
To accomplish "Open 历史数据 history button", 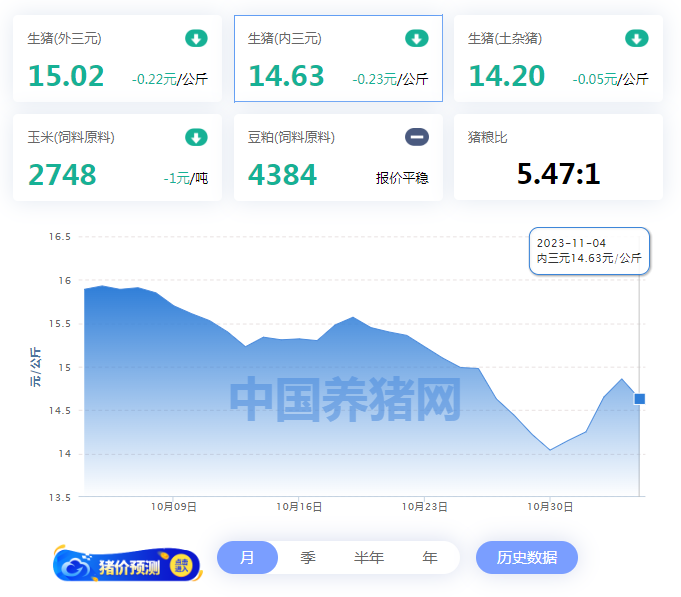I will pos(527,557).
